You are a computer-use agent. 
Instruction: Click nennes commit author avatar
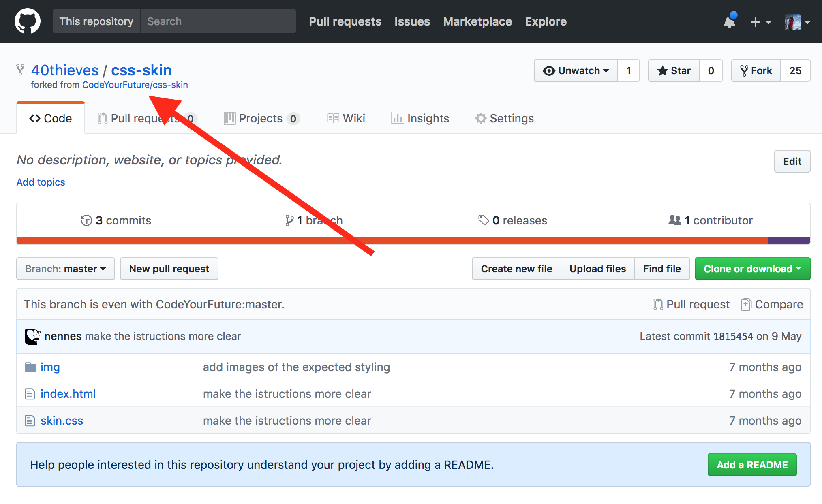tap(32, 336)
